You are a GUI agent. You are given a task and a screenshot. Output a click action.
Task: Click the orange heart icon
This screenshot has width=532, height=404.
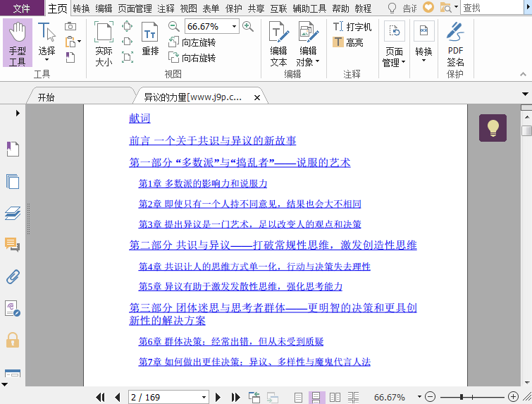click(x=428, y=7)
